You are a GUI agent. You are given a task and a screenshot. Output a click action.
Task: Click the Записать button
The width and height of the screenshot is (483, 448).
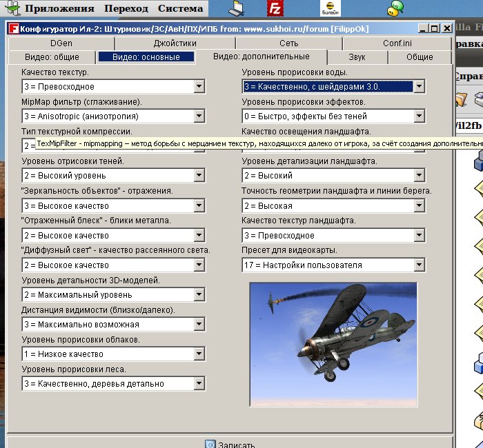click(x=230, y=442)
